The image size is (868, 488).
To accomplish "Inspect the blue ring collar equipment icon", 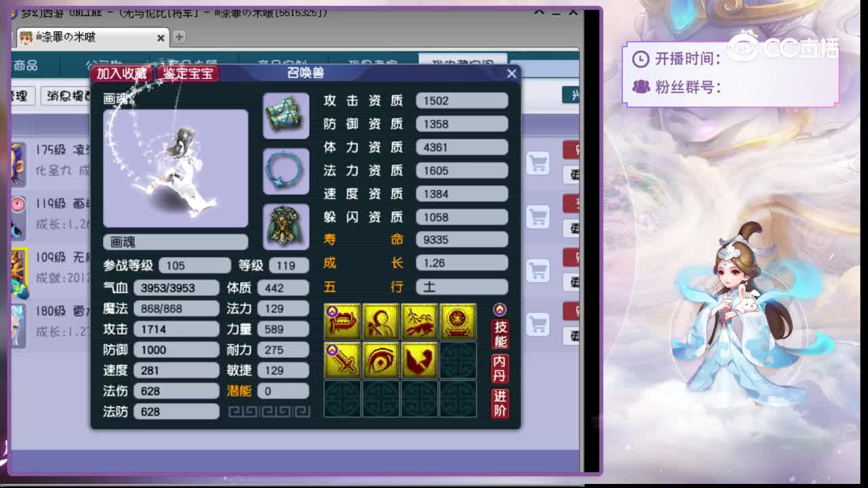I will (285, 171).
